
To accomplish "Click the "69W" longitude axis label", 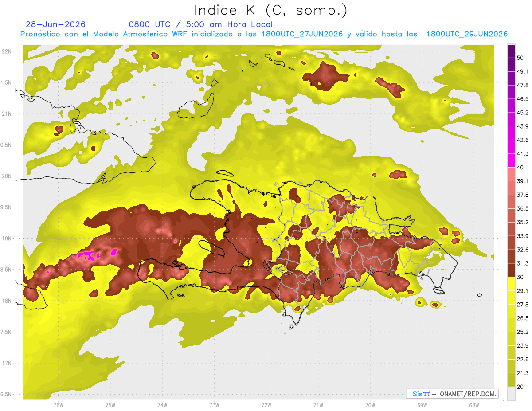I will coord(422,405).
